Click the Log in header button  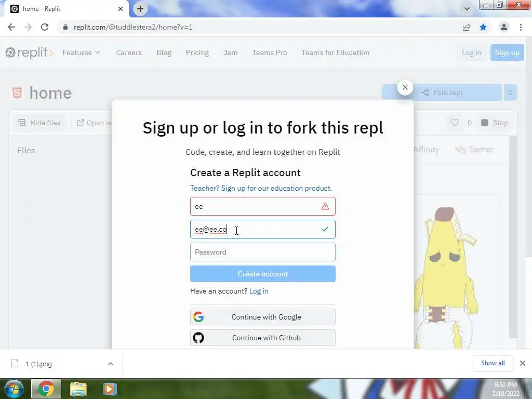[x=471, y=52]
